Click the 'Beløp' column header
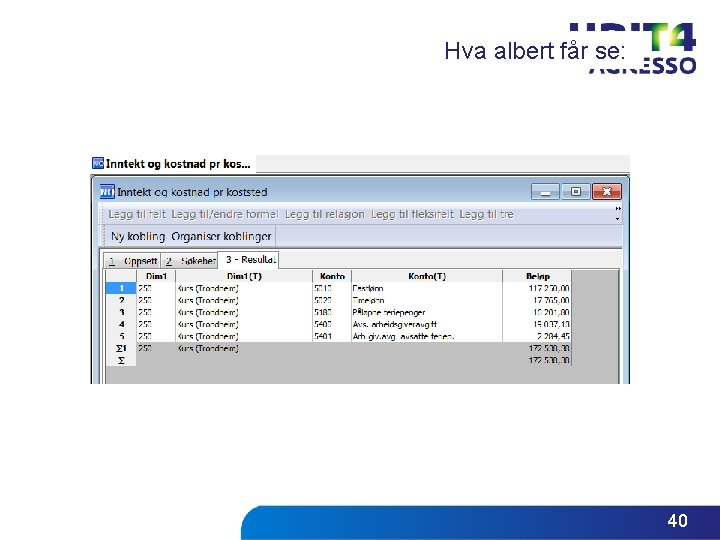The width and height of the screenshot is (720, 540). point(537,276)
